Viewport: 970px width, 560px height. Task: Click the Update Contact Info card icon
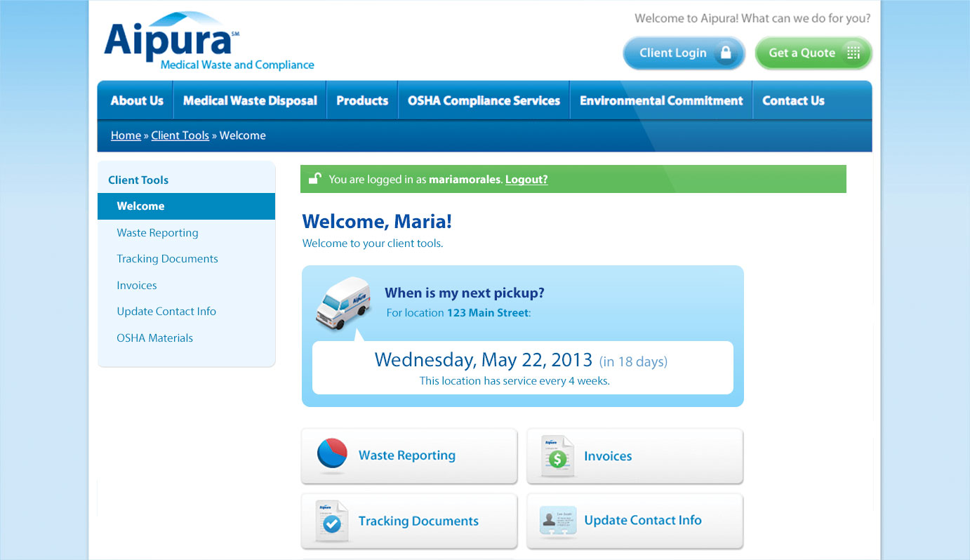(559, 521)
